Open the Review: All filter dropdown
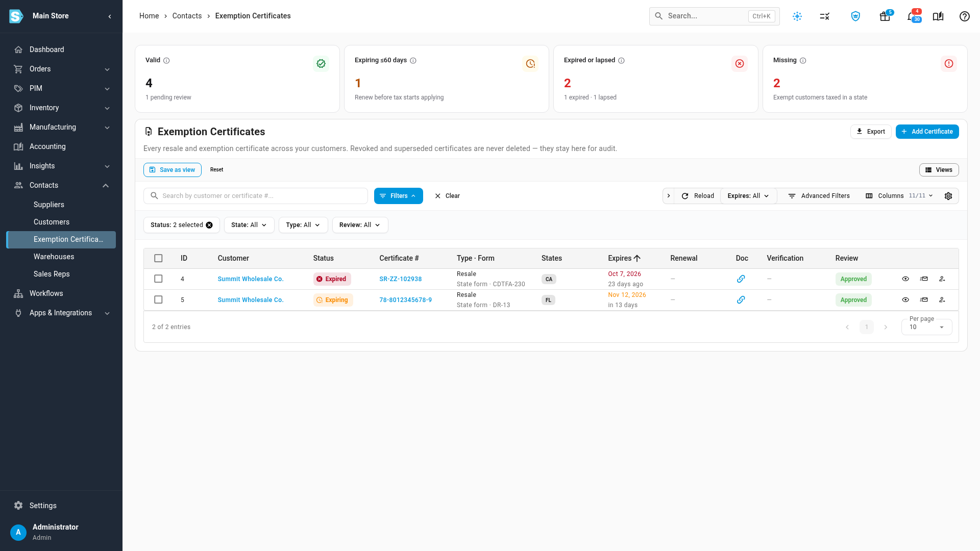This screenshot has height=551, width=980. click(x=360, y=225)
